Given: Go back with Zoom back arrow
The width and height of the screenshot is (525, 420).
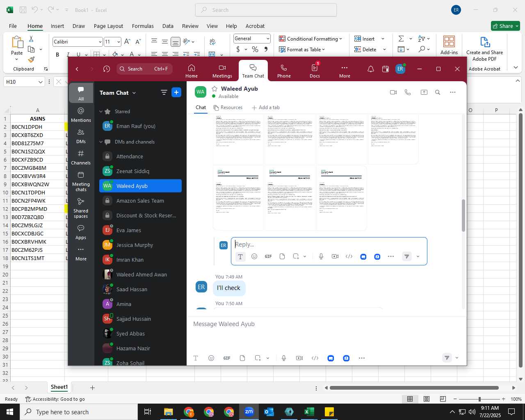Looking at the screenshot, I should point(77,69).
